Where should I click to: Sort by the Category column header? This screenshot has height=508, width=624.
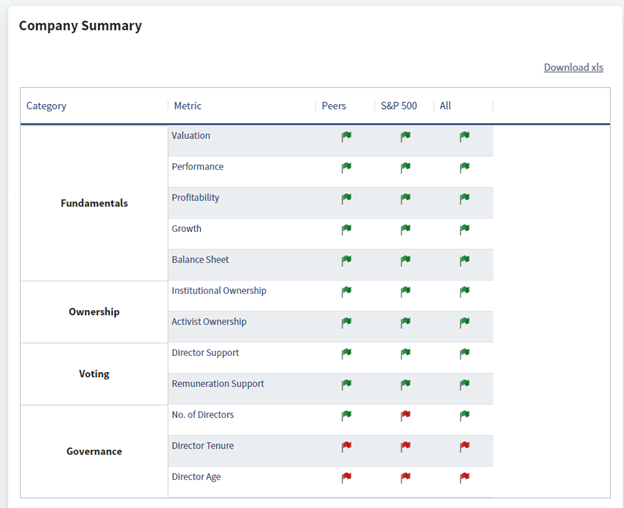[46, 106]
